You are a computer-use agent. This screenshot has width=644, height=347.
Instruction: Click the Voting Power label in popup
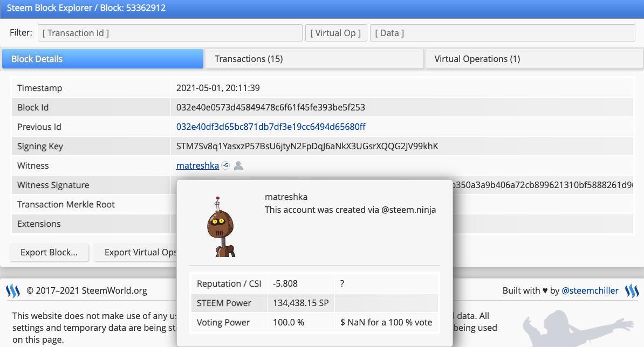223,322
